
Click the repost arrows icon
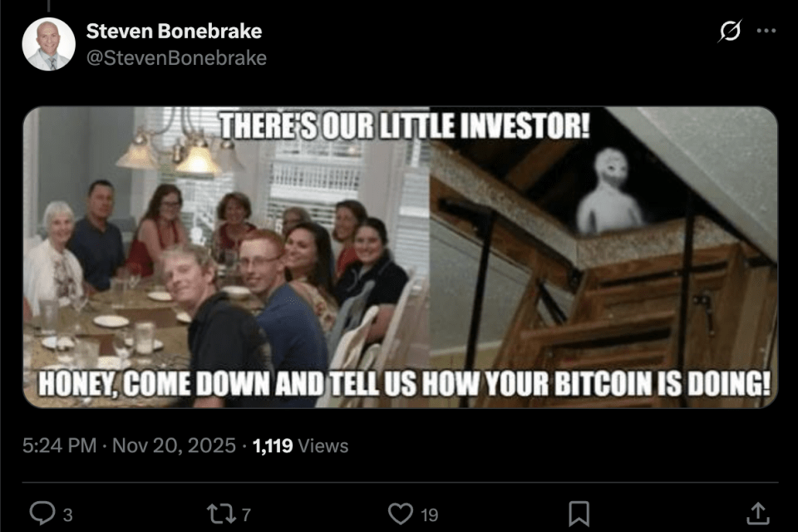[221, 514]
